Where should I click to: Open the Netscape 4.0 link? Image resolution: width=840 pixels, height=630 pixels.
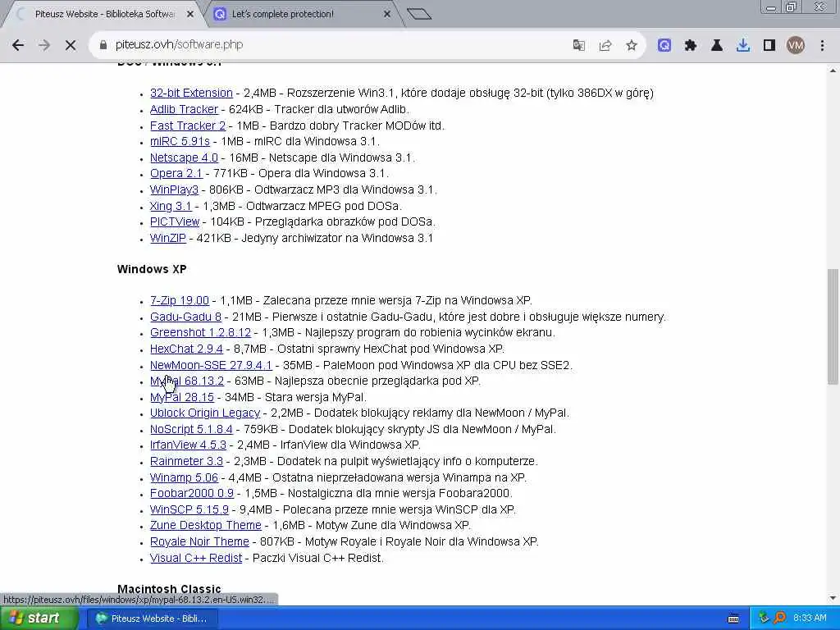click(184, 157)
